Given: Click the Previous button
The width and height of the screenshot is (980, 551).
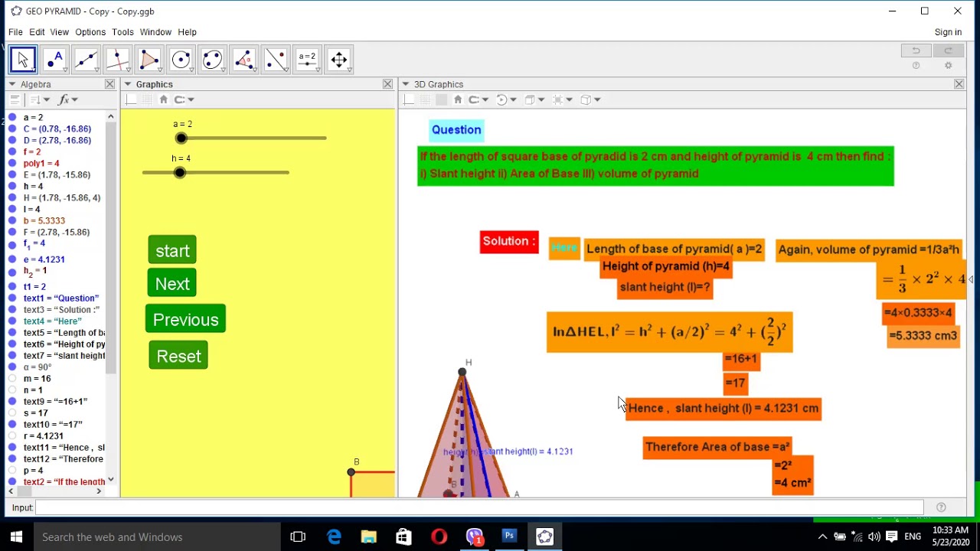Looking at the screenshot, I should 185,320.
